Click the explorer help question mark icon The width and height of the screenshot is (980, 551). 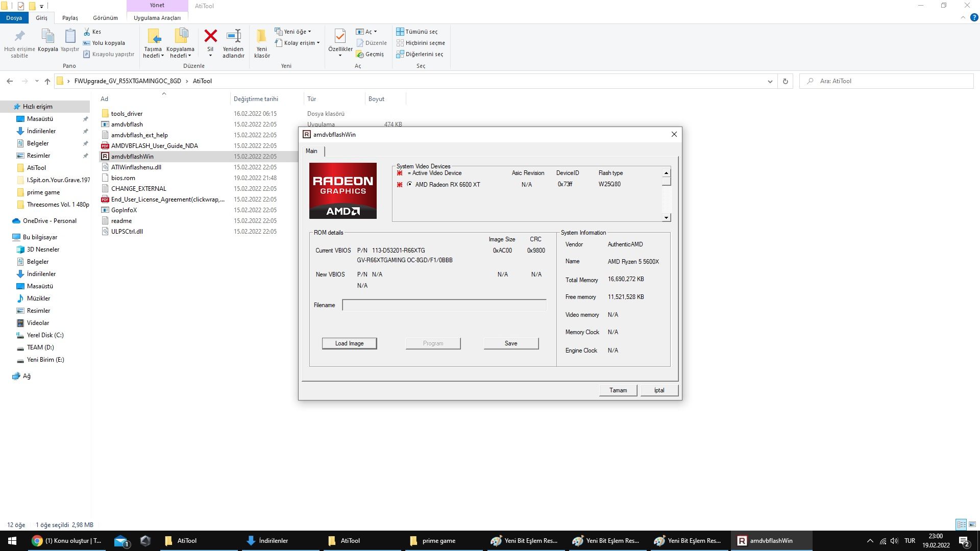(974, 17)
